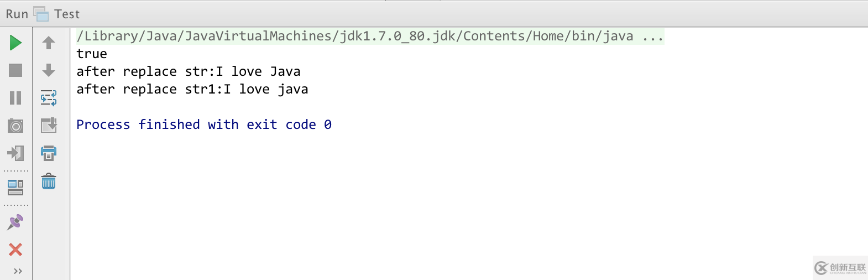Click the Run tool window label

(17, 14)
